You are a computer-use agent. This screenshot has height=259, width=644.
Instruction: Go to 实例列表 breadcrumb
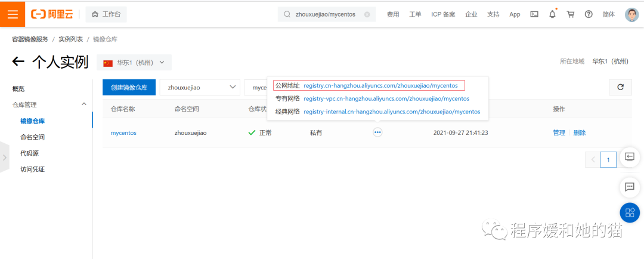(70, 39)
